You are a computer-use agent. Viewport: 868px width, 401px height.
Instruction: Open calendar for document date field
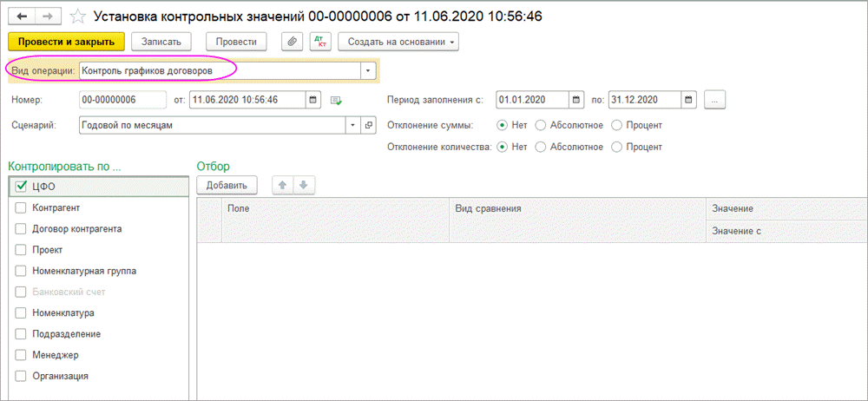pos(313,100)
